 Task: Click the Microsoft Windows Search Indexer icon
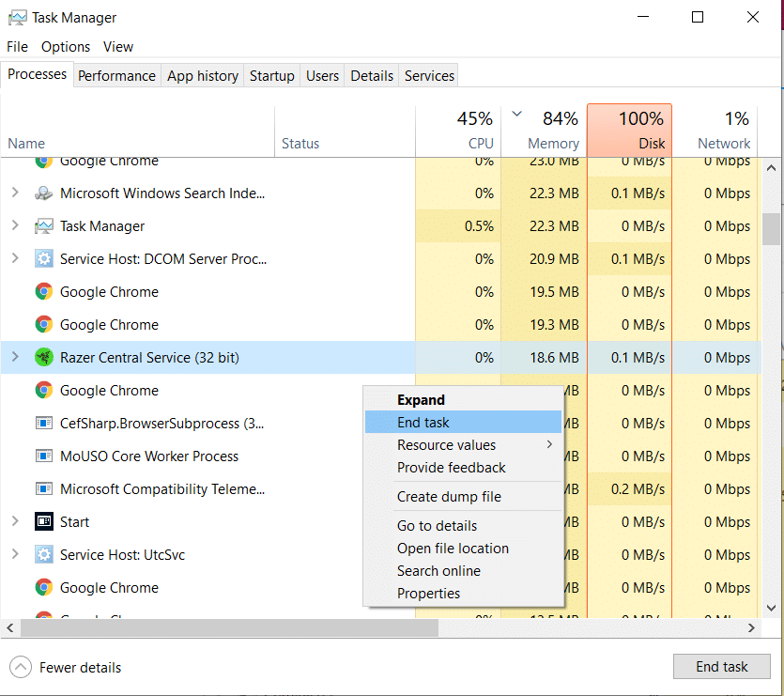point(44,193)
